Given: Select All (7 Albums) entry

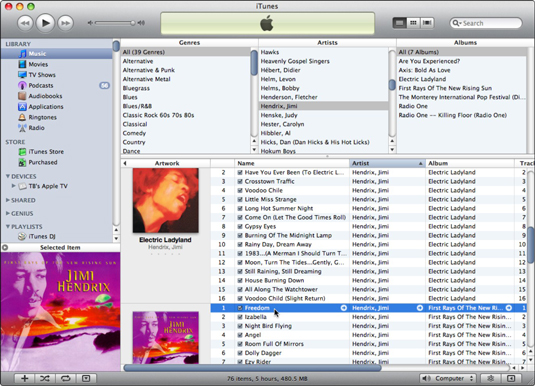Looking at the screenshot, I should [462, 52].
